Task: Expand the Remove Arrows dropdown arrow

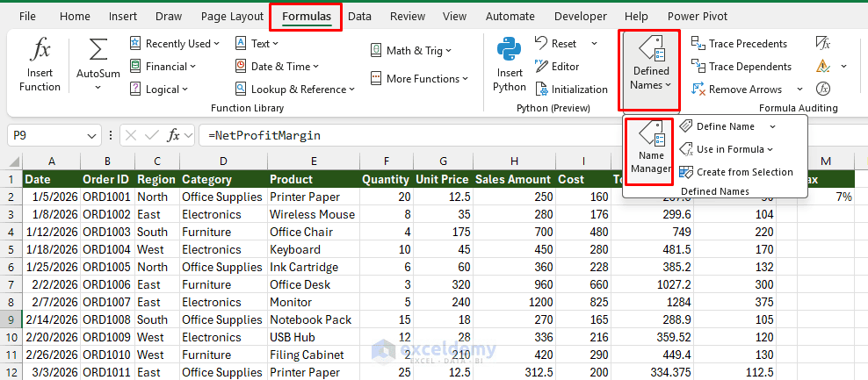Action: [x=799, y=89]
